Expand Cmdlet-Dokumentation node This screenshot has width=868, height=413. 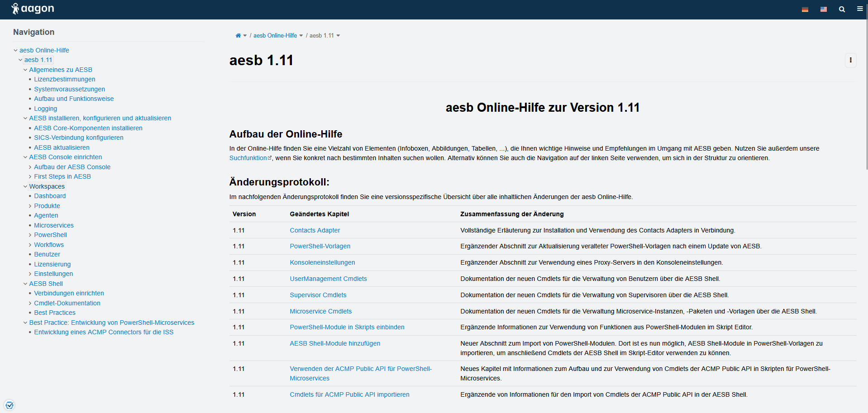30,303
